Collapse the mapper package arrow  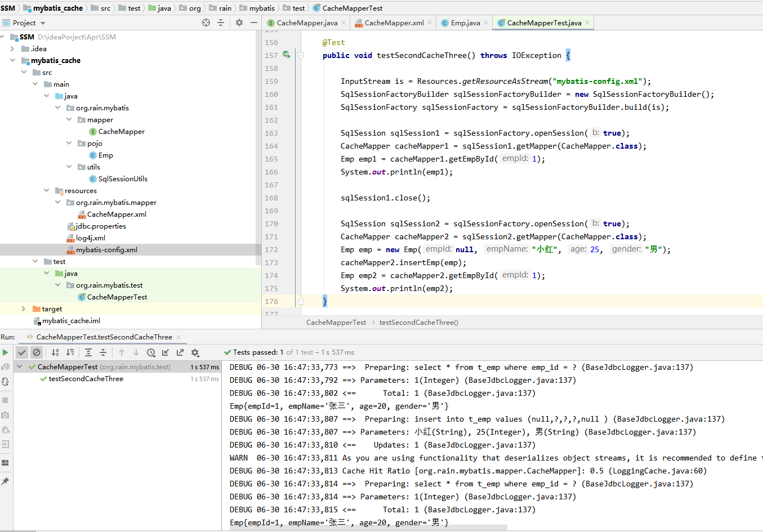(69, 119)
